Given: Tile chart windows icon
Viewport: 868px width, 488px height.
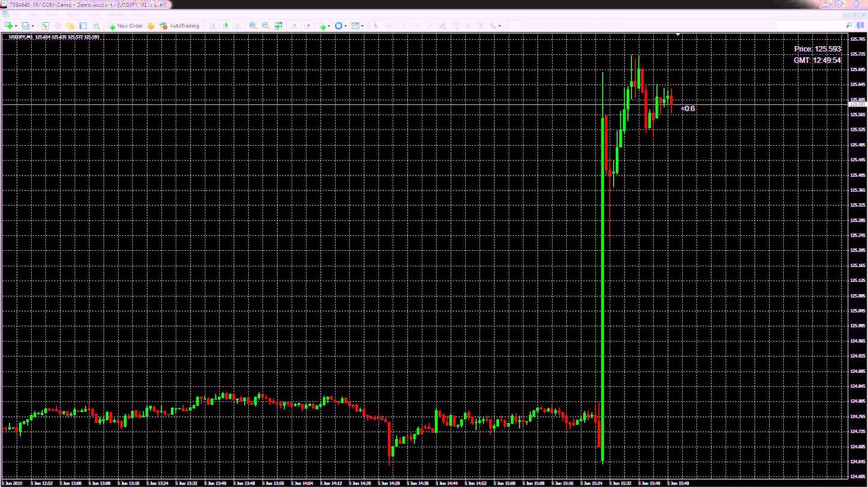Looking at the screenshot, I should (278, 26).
